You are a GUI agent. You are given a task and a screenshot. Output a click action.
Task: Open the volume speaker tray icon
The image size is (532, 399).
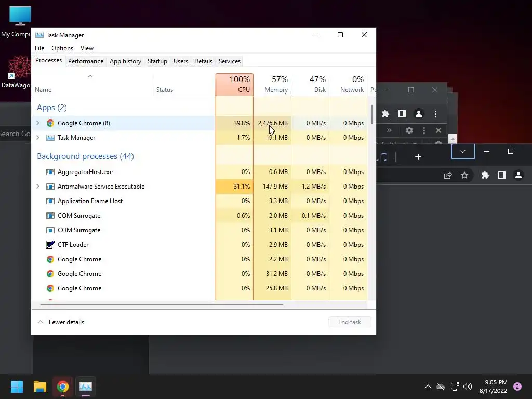point(468,387)
